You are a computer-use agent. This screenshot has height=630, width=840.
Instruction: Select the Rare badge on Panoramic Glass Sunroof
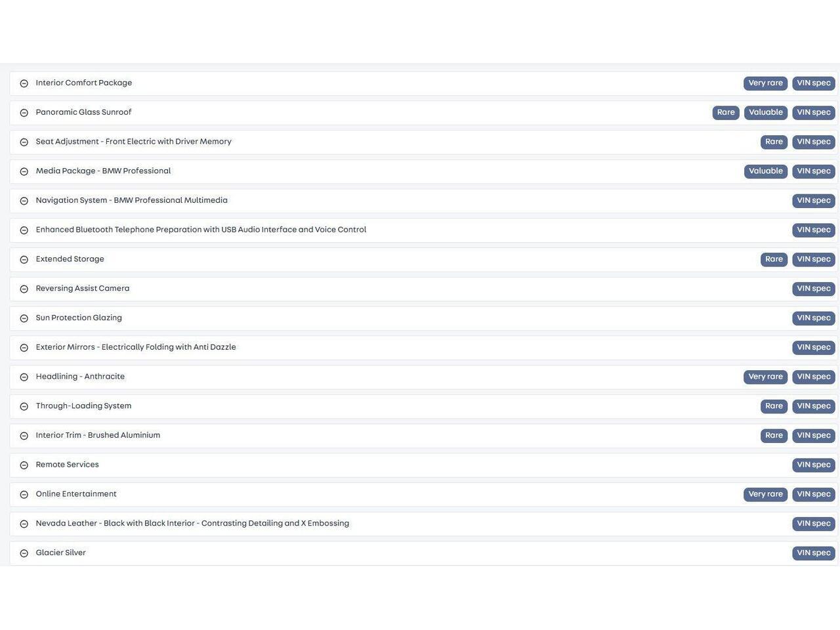726,113
